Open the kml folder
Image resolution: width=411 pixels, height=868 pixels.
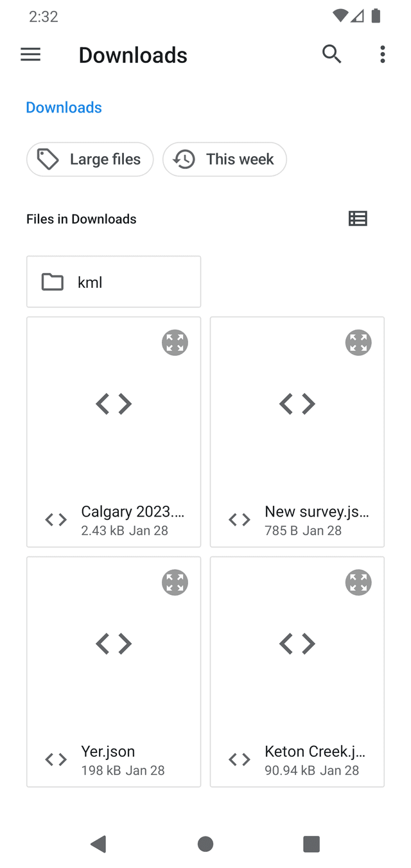[114, 282]
